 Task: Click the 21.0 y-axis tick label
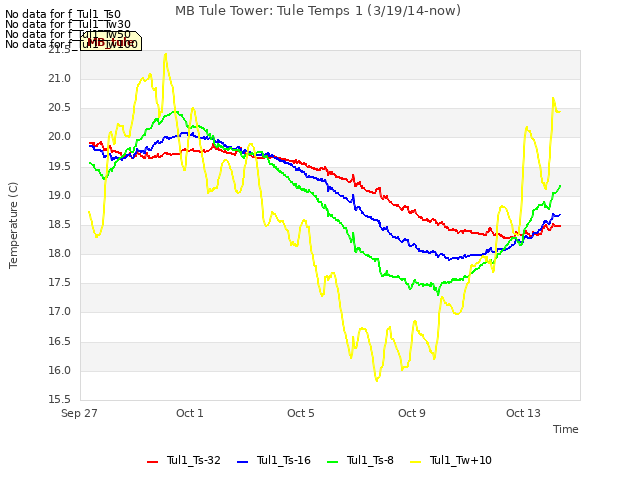coord(60,78)
